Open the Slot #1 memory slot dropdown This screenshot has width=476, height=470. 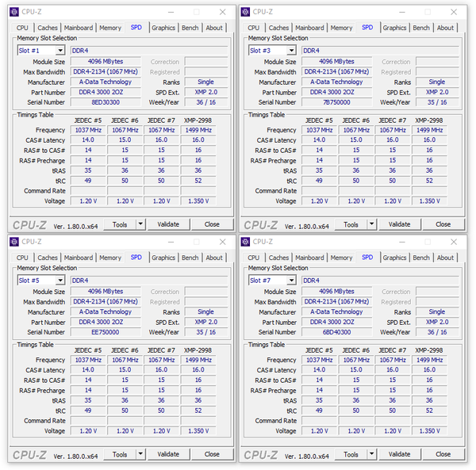pos(60,51)
